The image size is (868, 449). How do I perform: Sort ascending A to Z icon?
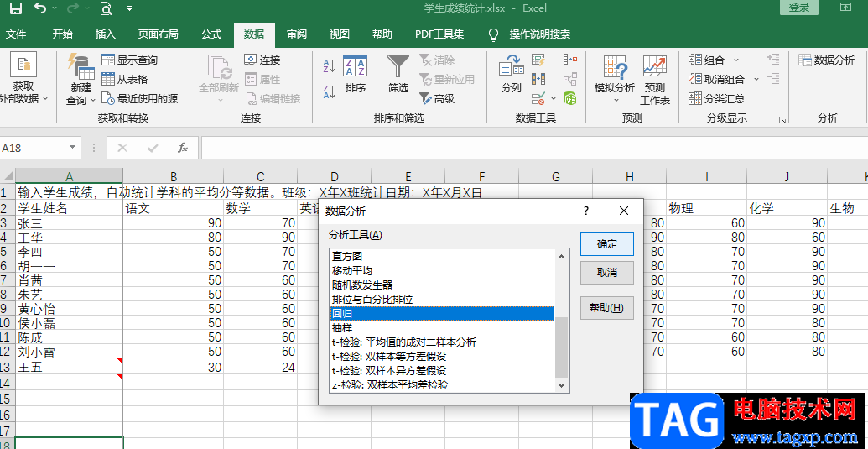coord(329,66)
